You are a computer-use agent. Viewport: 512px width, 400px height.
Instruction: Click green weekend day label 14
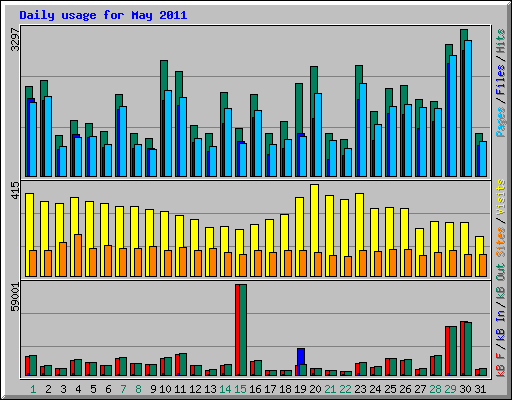click(225, 389)
